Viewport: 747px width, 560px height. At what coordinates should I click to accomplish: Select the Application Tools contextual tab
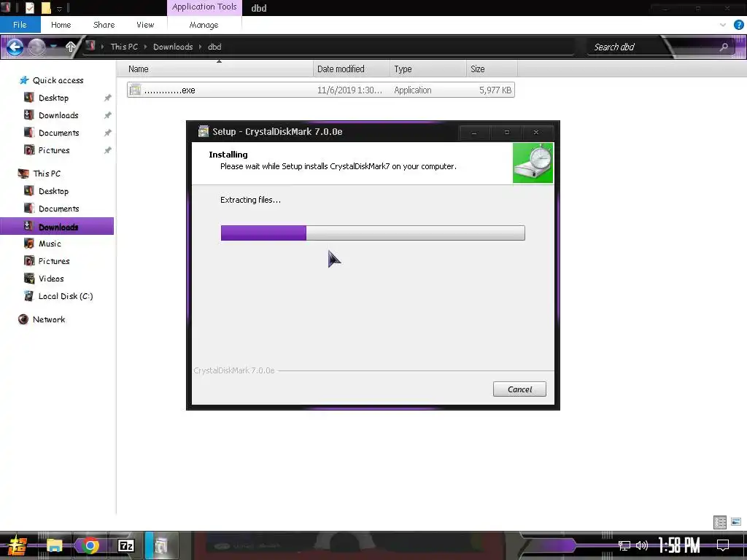(204, 7)
